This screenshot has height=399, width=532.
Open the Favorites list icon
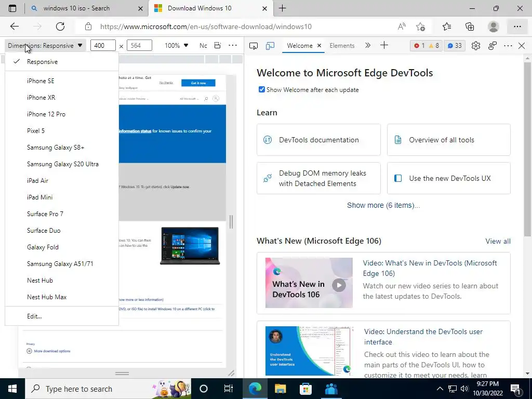click(x=447, y=26)
